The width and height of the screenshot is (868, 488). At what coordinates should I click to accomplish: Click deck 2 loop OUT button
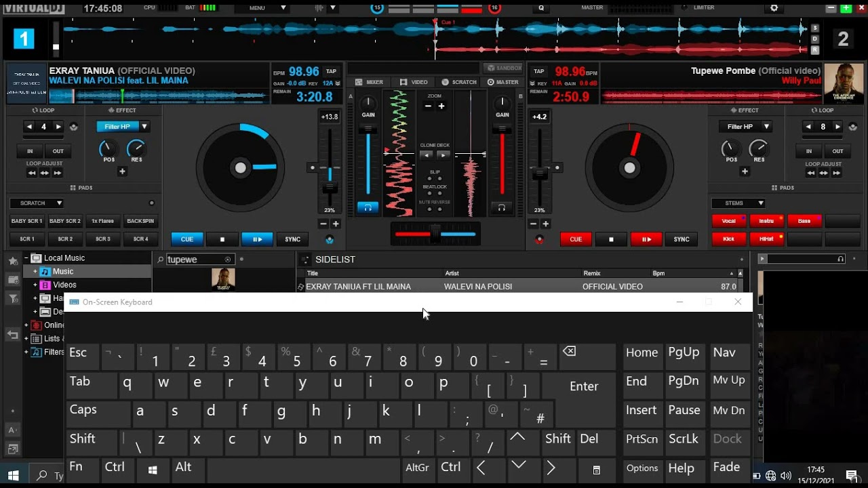point(837,151)
